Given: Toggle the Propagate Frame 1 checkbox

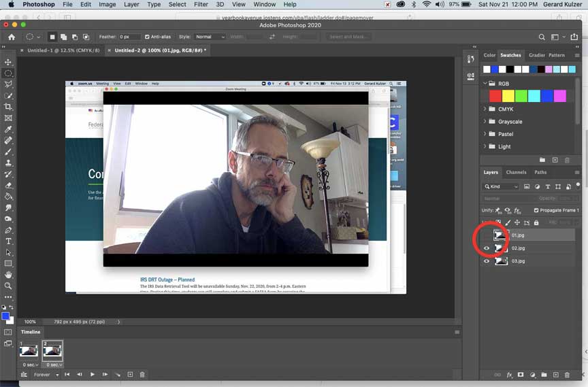Looking at the screenshot, I should [x=536, y=210].
